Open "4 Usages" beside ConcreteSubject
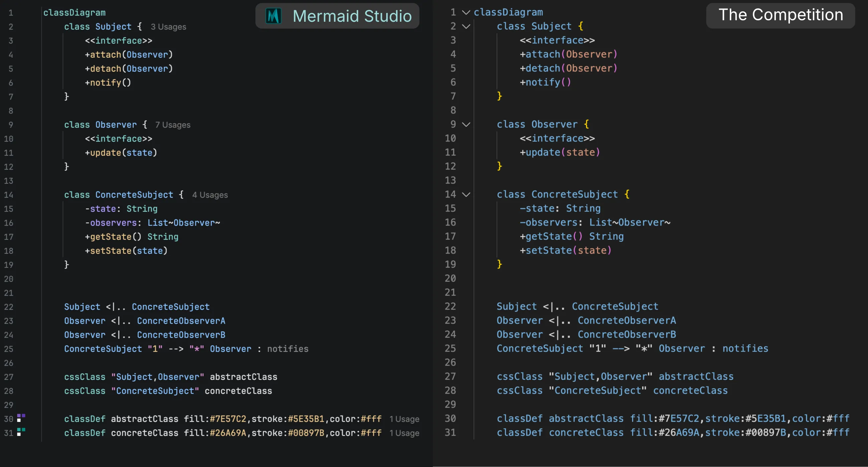Viewport: 868px width, 467px height. 210,194
